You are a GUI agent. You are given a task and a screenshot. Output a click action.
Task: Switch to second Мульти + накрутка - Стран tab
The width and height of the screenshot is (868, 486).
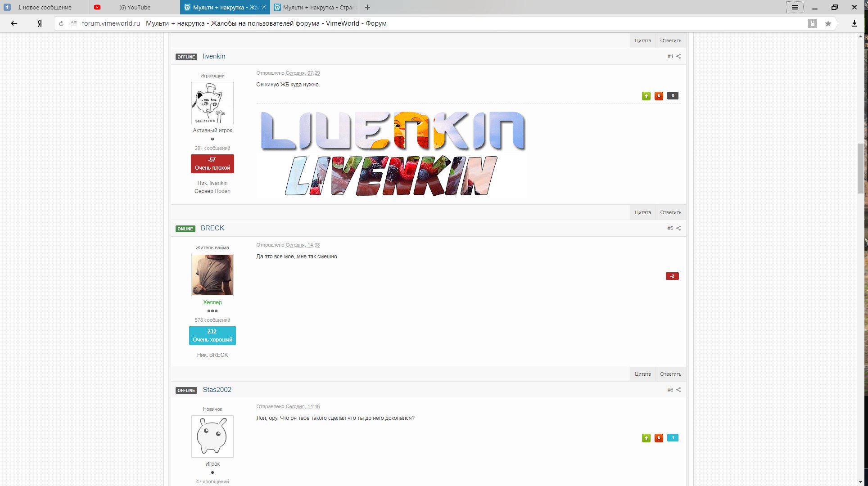315,7
